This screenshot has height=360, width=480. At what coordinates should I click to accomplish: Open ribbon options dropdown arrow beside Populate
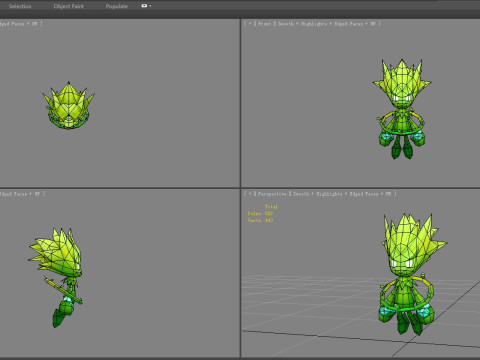[x=150, y=6]
